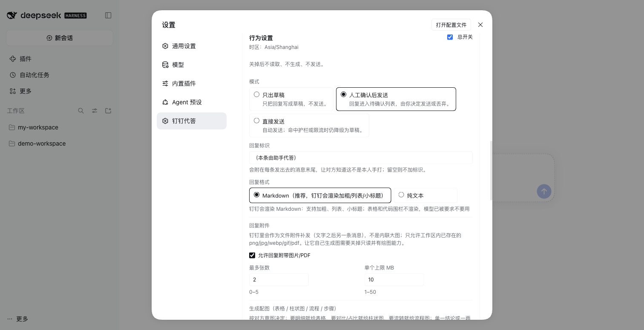Click the workspace search icon
Viewport: 644px width, 330px height.
pos(81,111)
